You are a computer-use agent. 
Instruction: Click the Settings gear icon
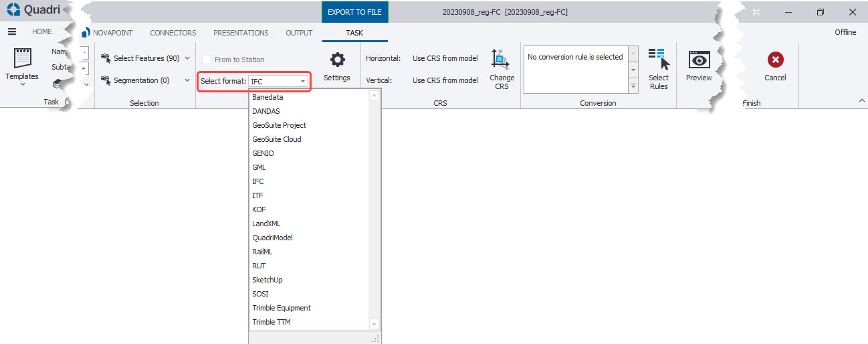337,60
